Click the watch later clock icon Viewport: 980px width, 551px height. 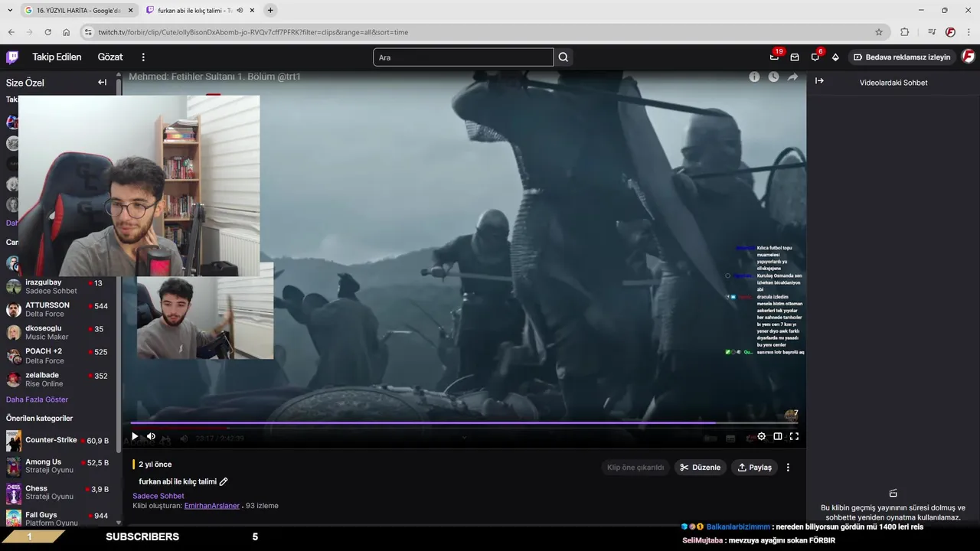point(773,77)
